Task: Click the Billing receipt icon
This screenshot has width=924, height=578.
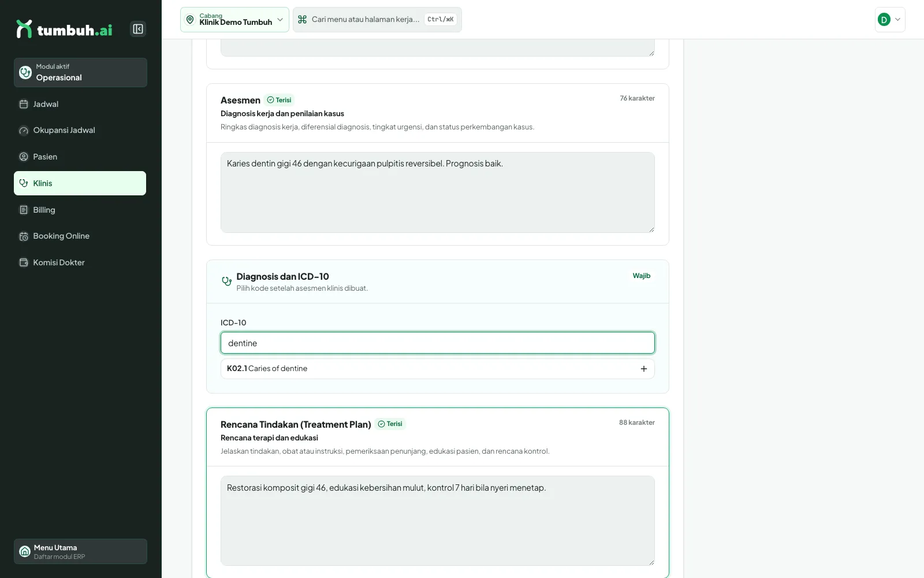Action: (x=24, y=210)
